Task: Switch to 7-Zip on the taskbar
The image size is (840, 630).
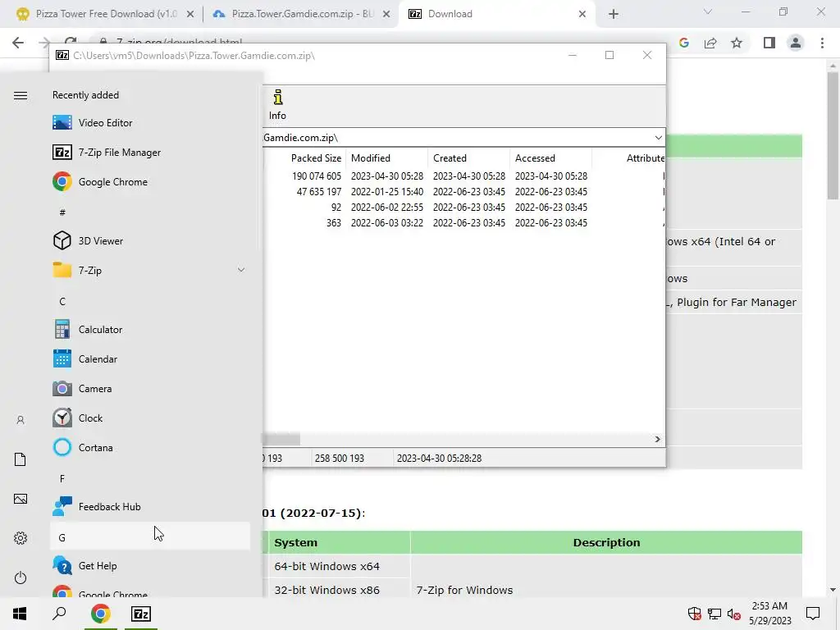Action: click(141, 614)
